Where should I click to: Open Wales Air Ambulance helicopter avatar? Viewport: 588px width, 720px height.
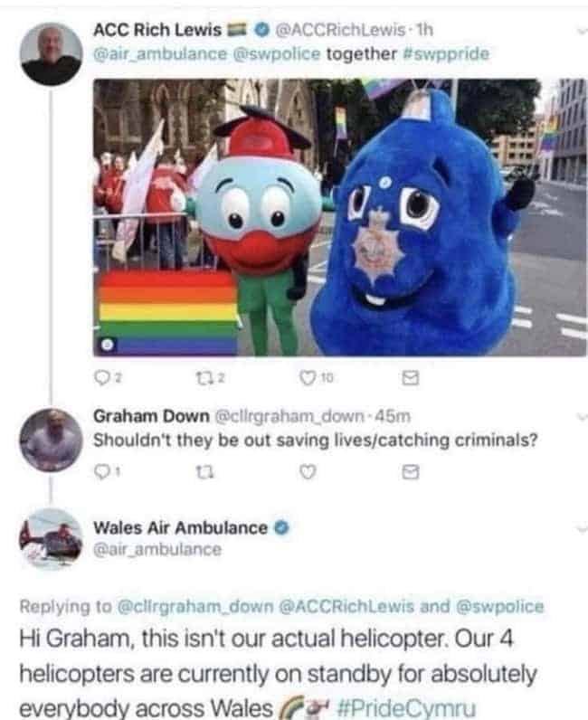pos(51,539)
